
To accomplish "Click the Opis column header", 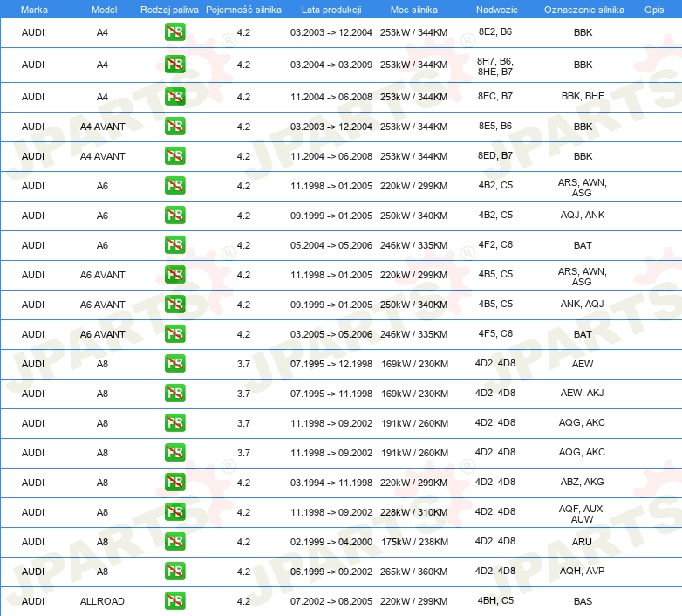I will 653,9.
